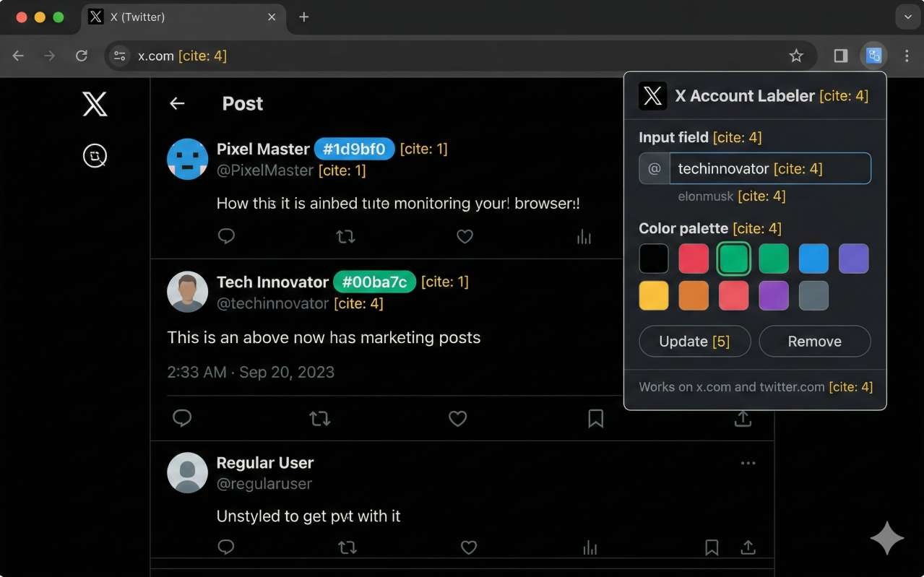Go back using the Post back arrow

[176, 103]
